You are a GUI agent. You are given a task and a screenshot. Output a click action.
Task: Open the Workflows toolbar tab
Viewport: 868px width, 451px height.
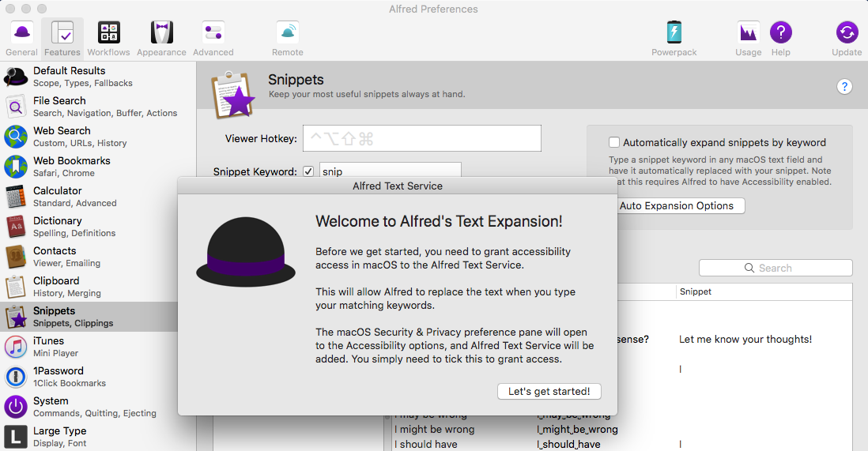pos(108,39)
